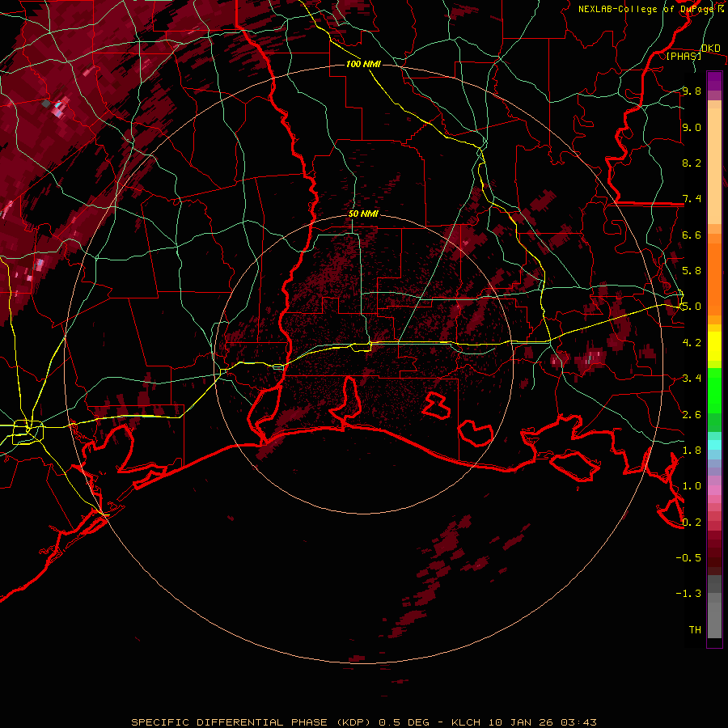This screenshot has height=728, width=728.
Task: Pick the bright yellow legend swatch
Action: pyautogui.click(x=714, y=346)
